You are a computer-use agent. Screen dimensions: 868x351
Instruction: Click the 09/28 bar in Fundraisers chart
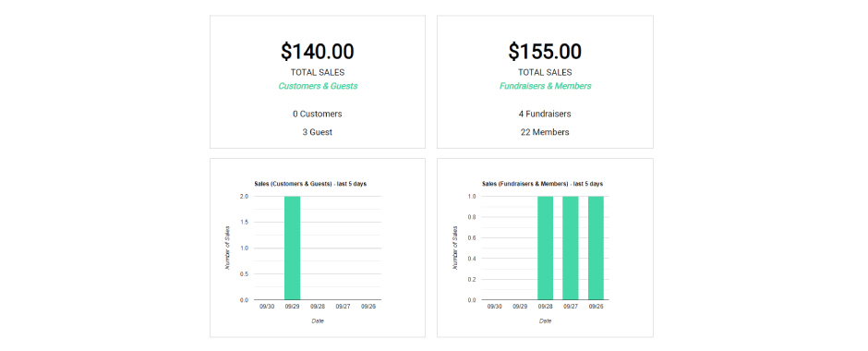[545, 248]
